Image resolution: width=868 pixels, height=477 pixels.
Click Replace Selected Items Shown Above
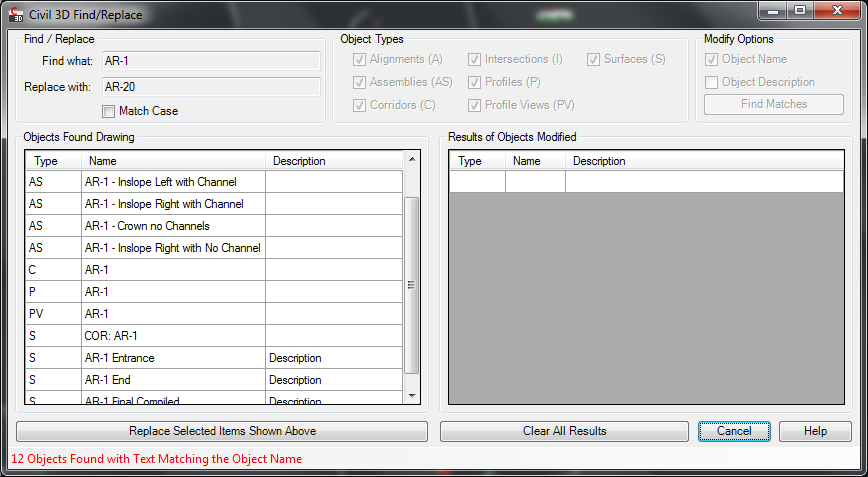click(x=222, y=431)
